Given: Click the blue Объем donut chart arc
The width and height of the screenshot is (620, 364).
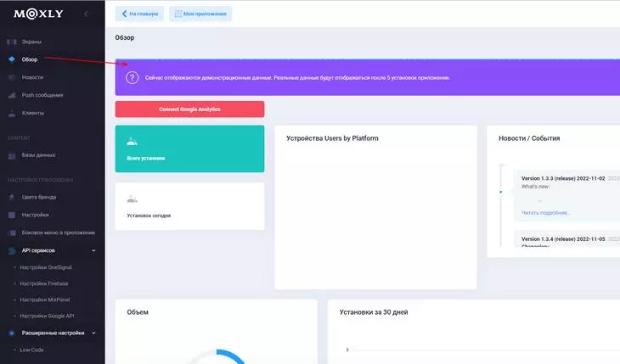Looking at the screenshot, I should point(231,356).
